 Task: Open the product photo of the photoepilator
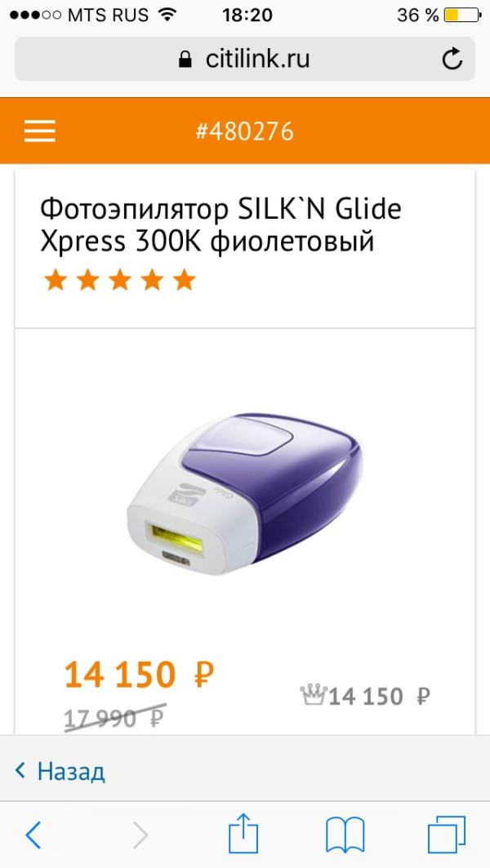click(x=244, y=493)
